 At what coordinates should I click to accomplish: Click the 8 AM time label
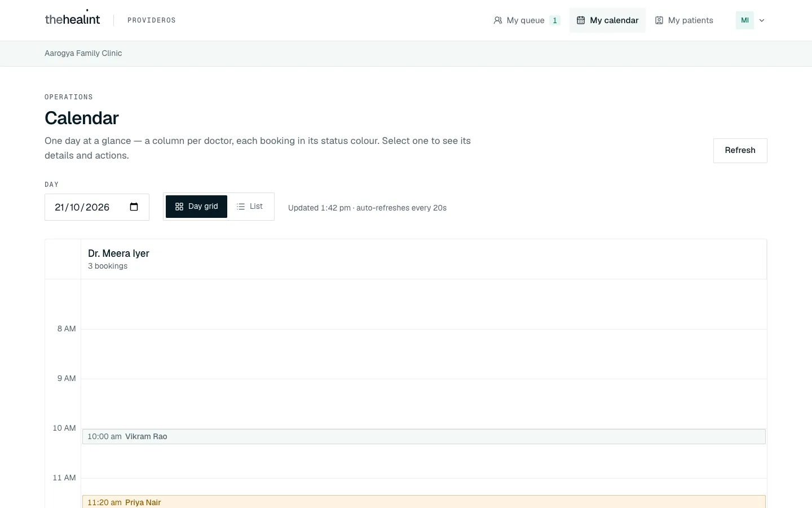(x=67, y=329)
